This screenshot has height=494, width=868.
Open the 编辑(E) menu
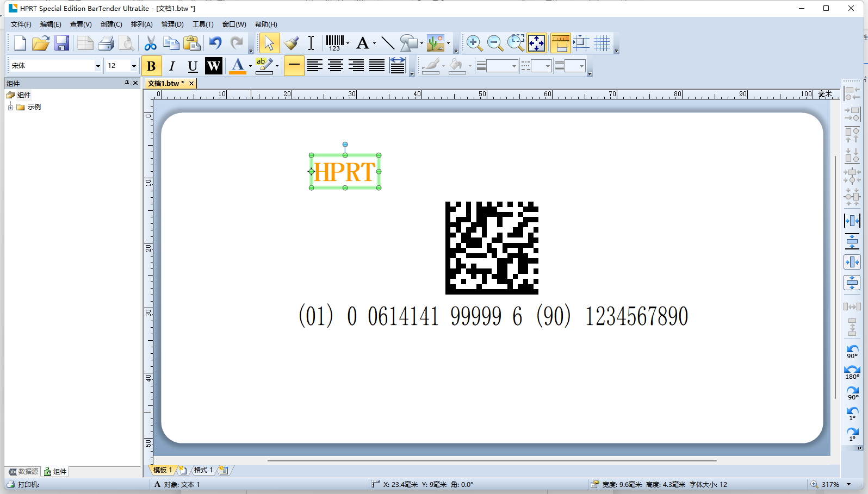(51, 24)
